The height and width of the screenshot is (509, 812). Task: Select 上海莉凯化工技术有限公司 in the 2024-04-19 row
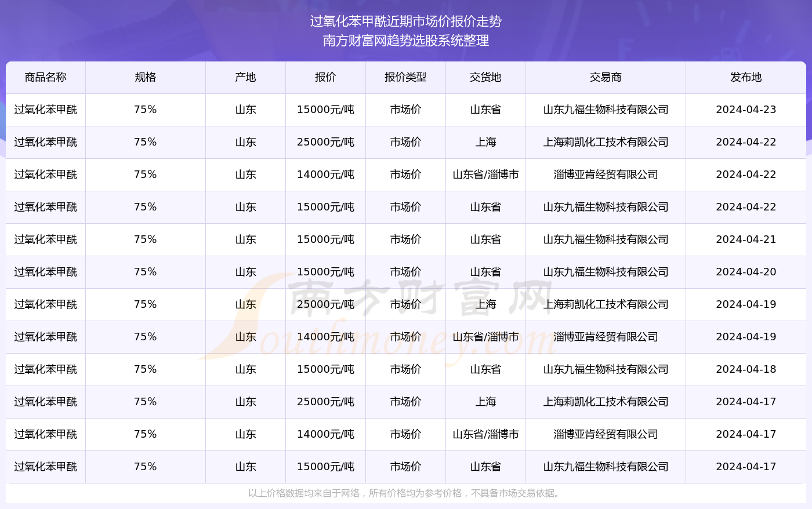point(606,304)
